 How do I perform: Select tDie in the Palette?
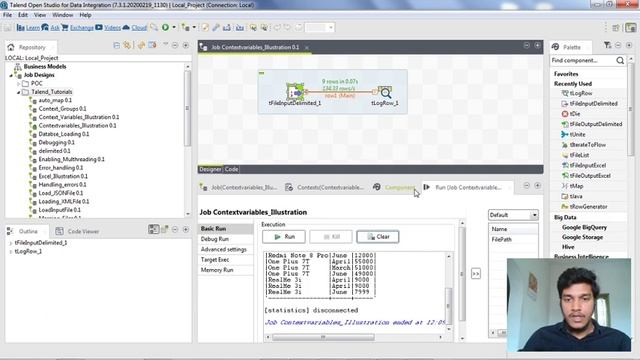point(571,114)
